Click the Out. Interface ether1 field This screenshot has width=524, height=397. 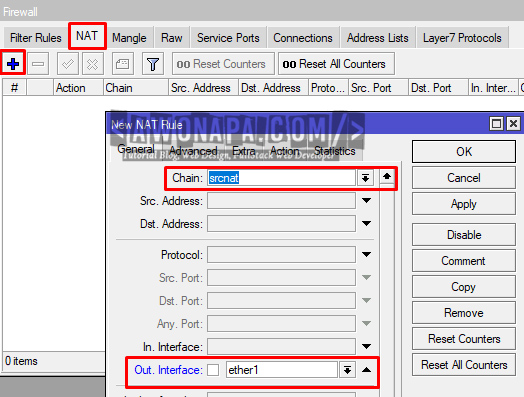click(x=282, y=370)
